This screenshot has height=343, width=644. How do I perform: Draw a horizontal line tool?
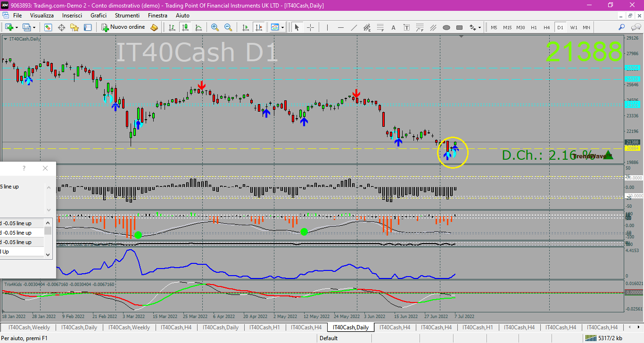coord(340,27)
